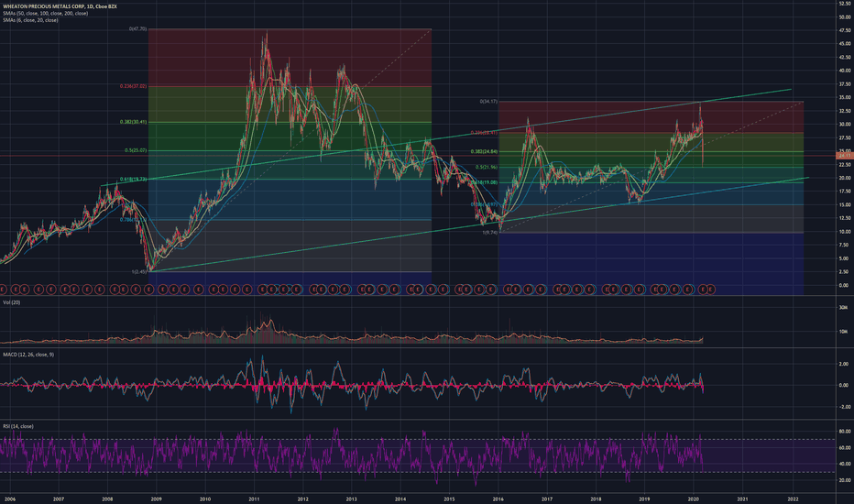This screenshot has width=854, height=504.
Task: Select the Fibonacci label 0.618(19.73)
Action: [x=134, y=180]
